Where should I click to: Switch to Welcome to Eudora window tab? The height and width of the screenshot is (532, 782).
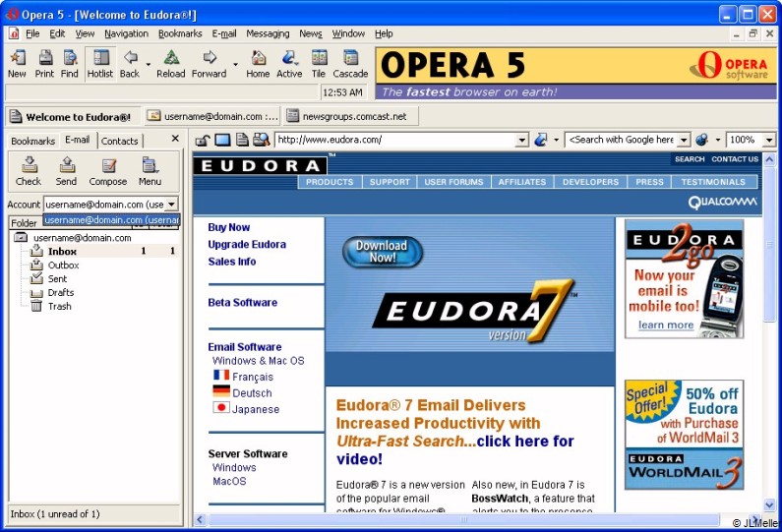pyautogui.click(x=73, y=117)
